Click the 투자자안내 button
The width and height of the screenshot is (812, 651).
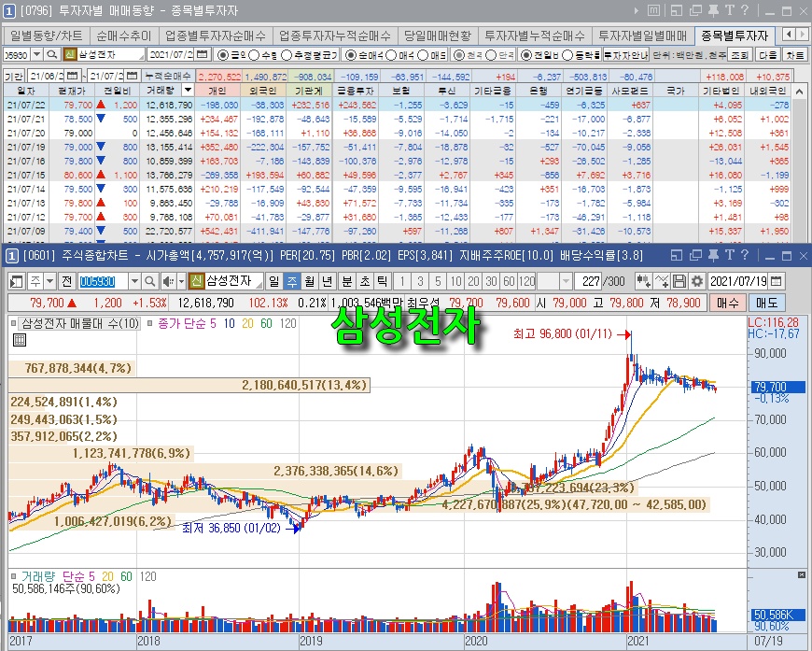tap(625, 54)
